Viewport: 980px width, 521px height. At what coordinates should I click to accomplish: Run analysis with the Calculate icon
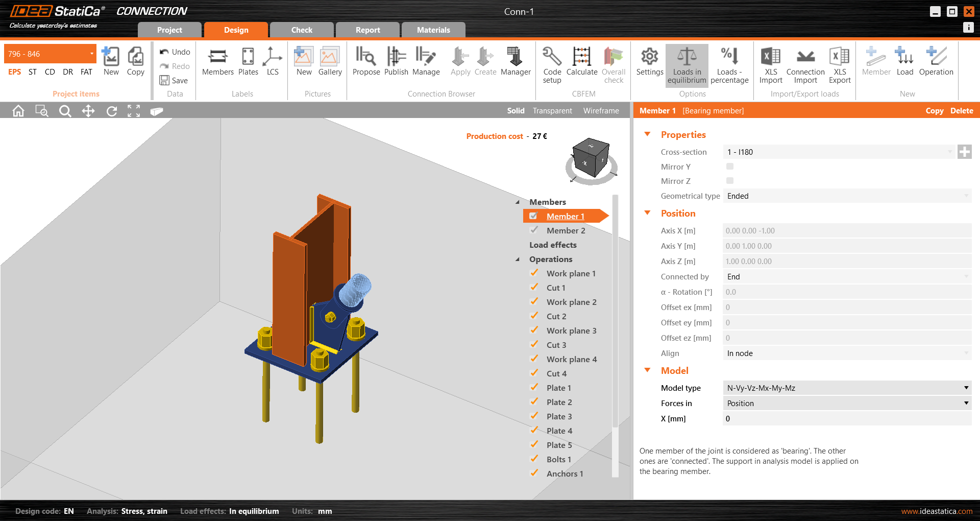(x=581, y=61)
